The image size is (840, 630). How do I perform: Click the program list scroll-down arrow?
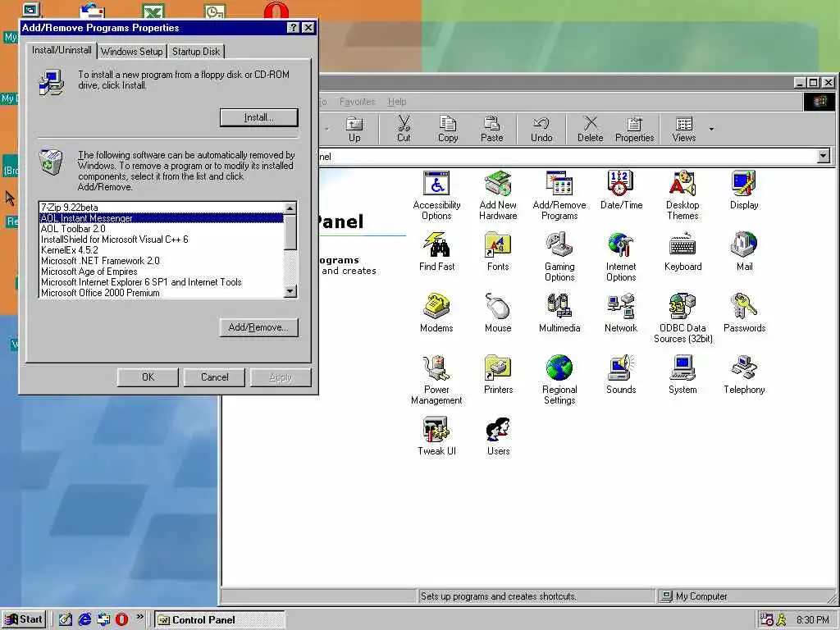[x=290, y=291]
